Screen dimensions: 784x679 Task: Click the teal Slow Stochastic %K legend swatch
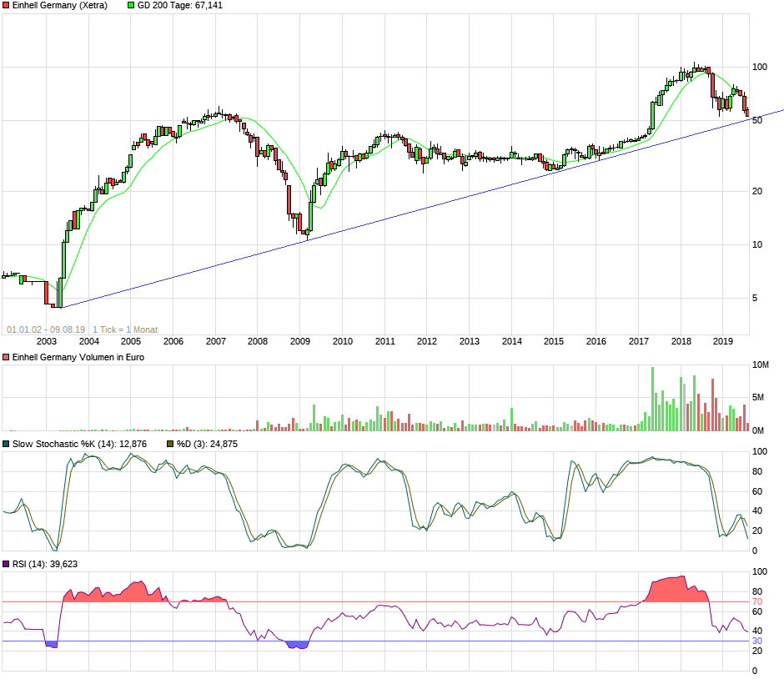click(6, 444)
